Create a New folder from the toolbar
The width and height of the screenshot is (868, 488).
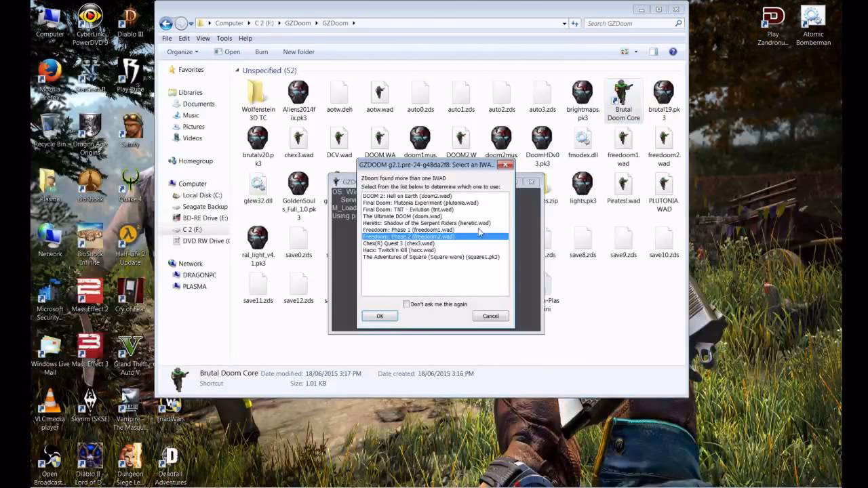298,52
